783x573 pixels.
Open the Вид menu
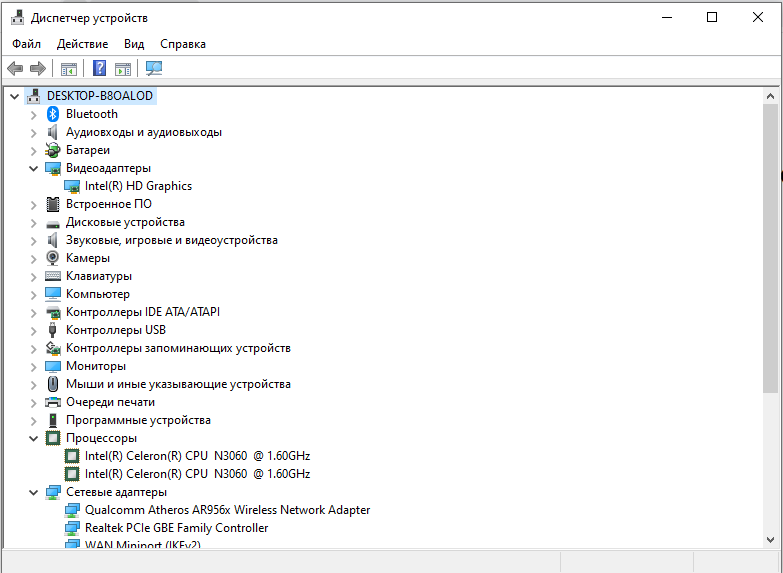click(134, 44)
